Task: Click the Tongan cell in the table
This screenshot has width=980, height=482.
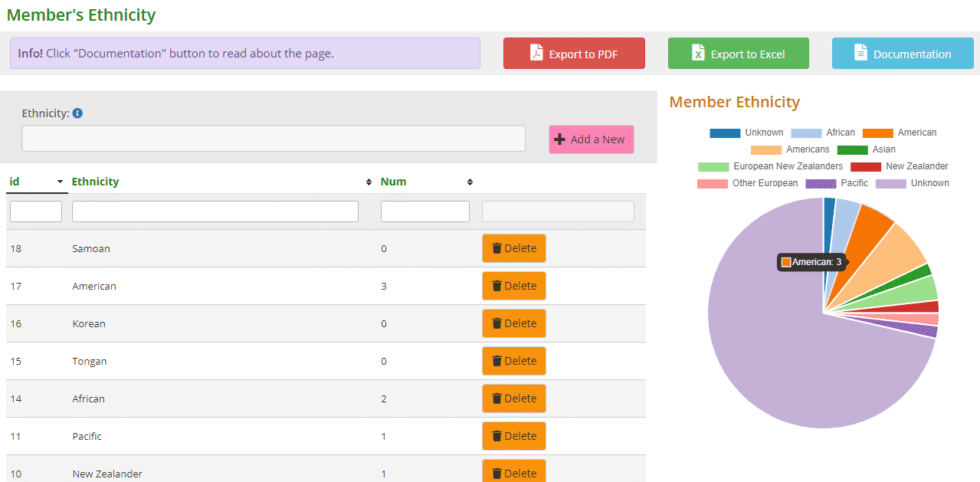Action: tap(90, 361)
